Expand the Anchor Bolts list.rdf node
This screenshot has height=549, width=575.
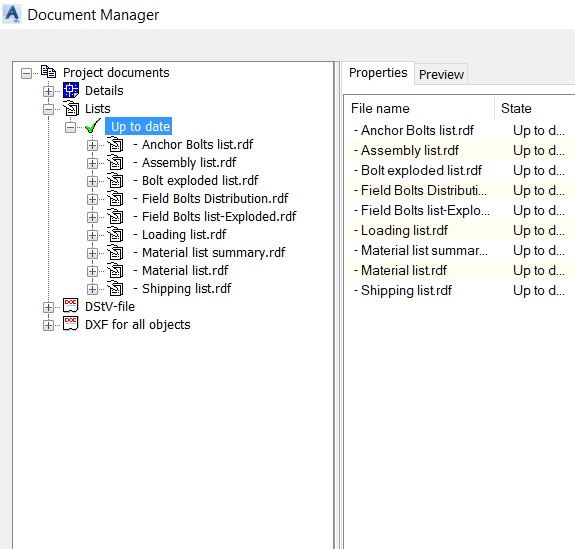(x=92, y=145)
